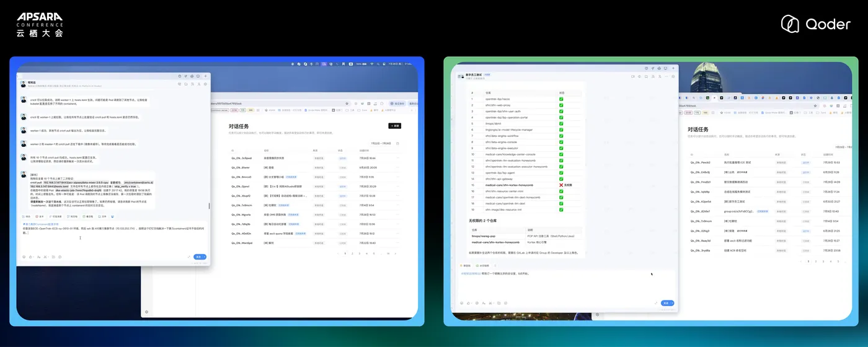868x347 pixels.
Task: Select date range 7月22日 – 7月28日 in left browser
Action: click(x=381, y=143)
